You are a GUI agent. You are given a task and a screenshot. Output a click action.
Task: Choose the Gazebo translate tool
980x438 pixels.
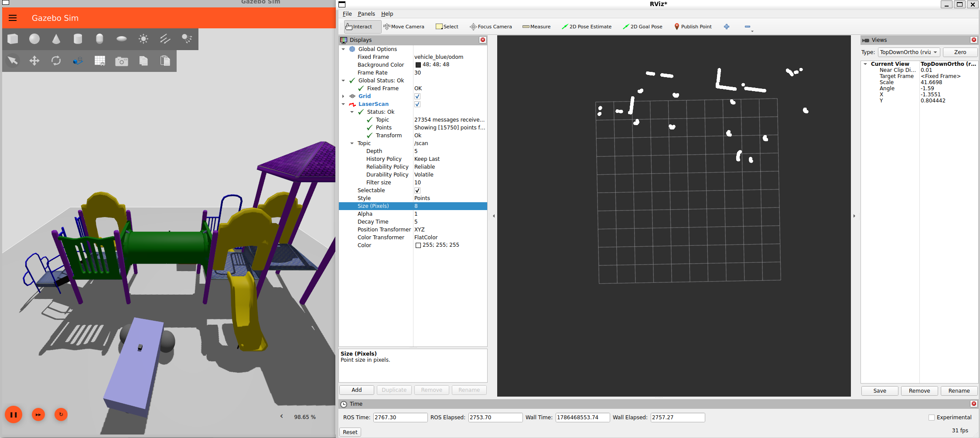34,61
